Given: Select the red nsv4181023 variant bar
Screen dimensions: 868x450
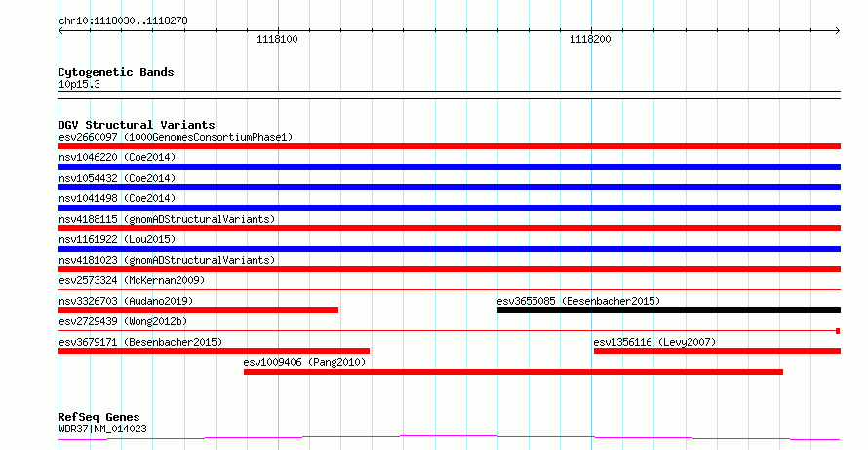Looking at the screenshot, I should [449, 269].
